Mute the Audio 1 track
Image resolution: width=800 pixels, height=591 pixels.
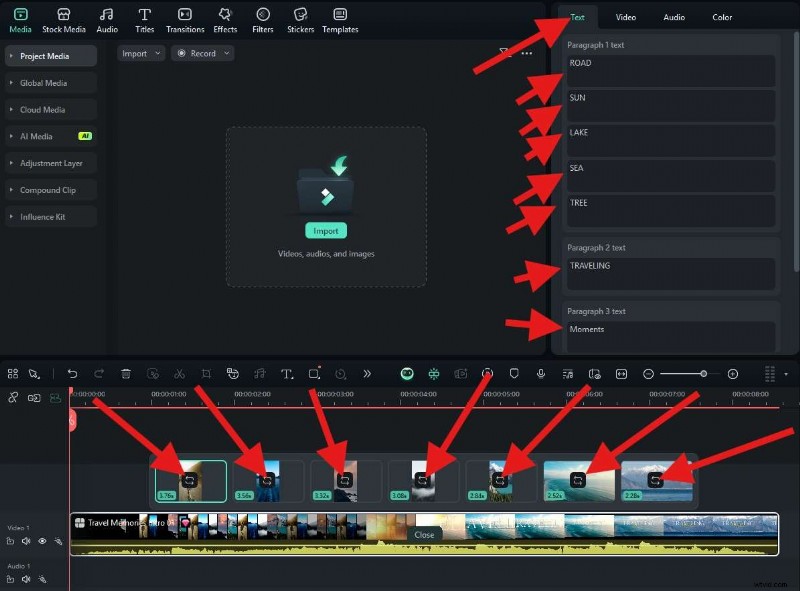25,578
